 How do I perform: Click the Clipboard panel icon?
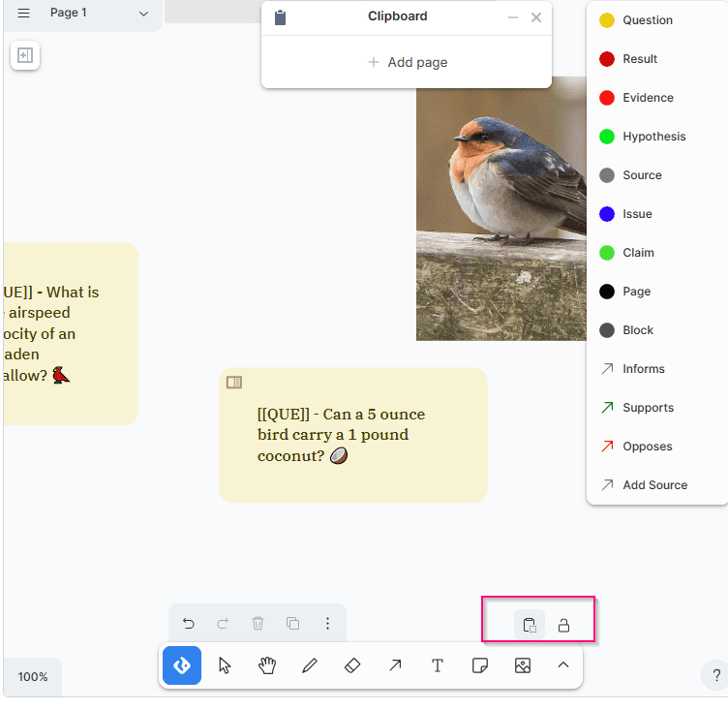tap(280, 17)
